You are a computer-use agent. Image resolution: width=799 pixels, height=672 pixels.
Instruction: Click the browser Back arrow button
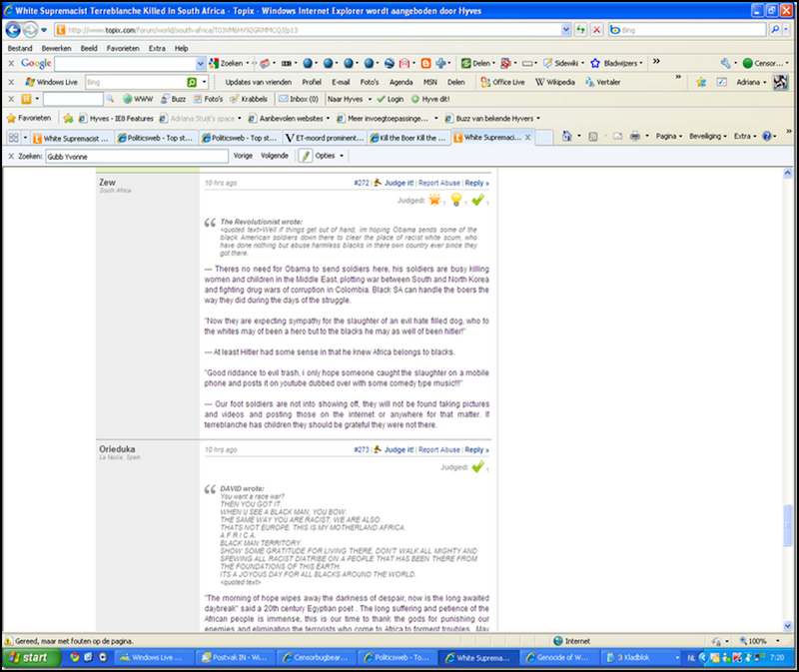pyautogui.click(x=13, y=30)
